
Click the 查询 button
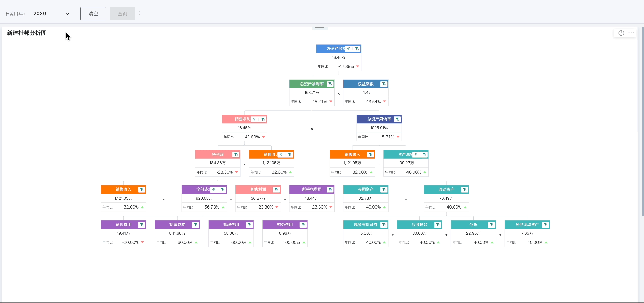tap(122, 14)
